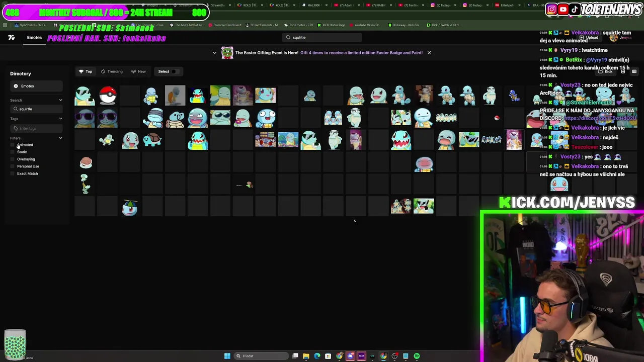This screenshot has width=644, height=362.
Task: Focus the top squirtle search bar
Action: 322,37
